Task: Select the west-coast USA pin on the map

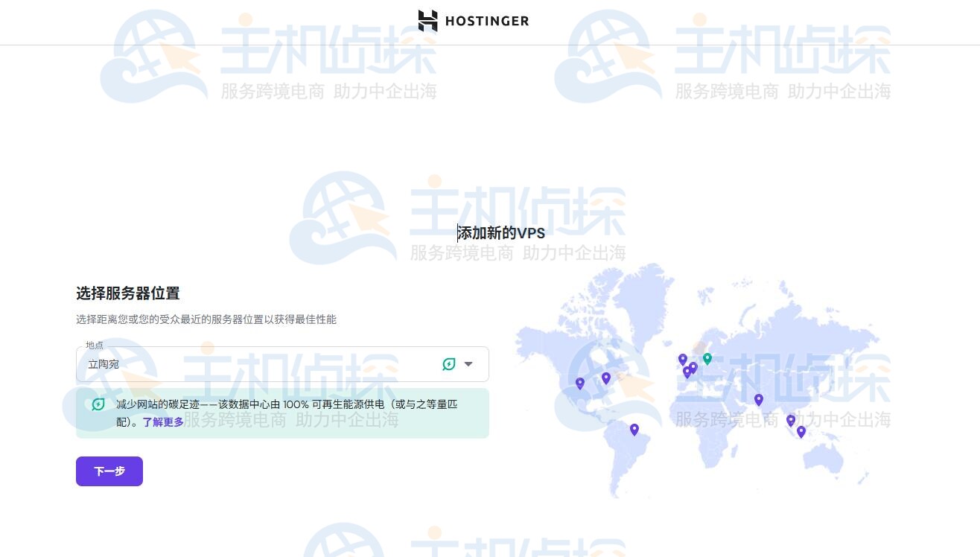Action: click(x=580, y=383)
